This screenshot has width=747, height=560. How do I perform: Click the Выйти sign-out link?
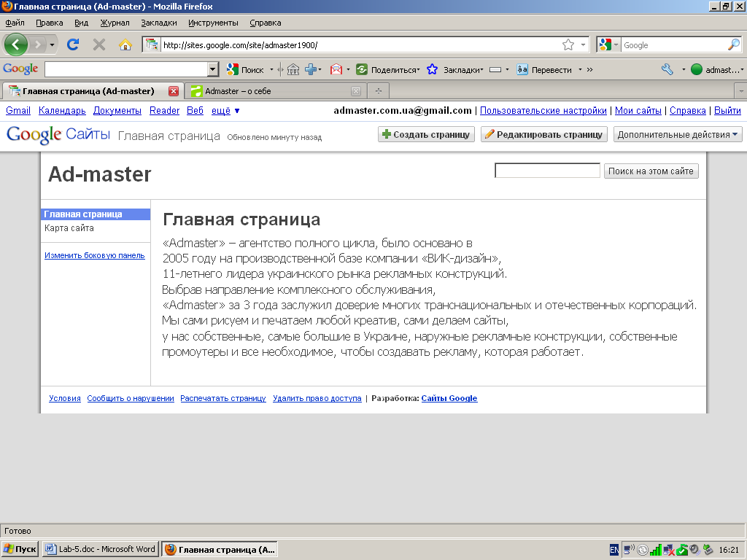[x=727, y=111]
